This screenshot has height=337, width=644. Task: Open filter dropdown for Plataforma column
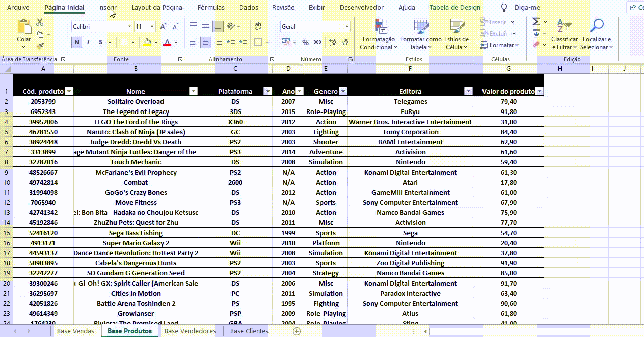click(267, 91)
